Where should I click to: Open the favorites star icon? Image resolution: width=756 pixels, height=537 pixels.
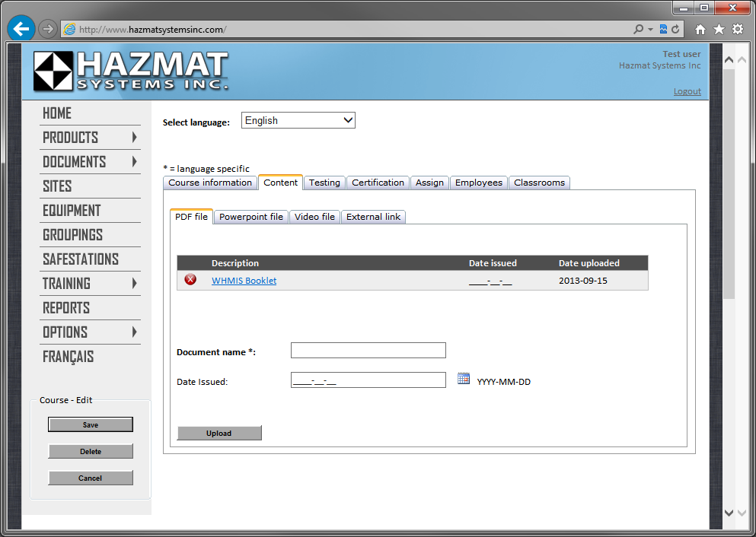719,30
